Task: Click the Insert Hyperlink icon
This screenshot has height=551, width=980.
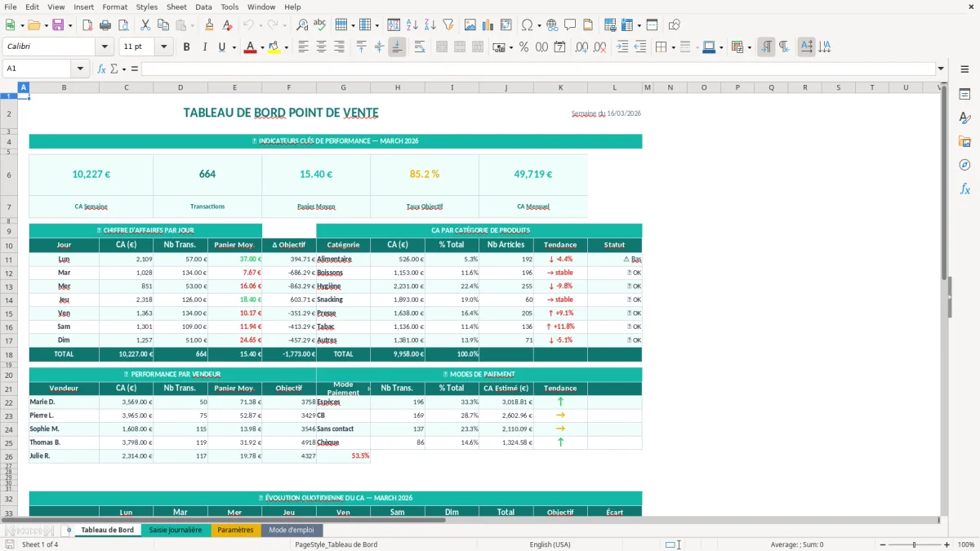Action: pos(552,25)
